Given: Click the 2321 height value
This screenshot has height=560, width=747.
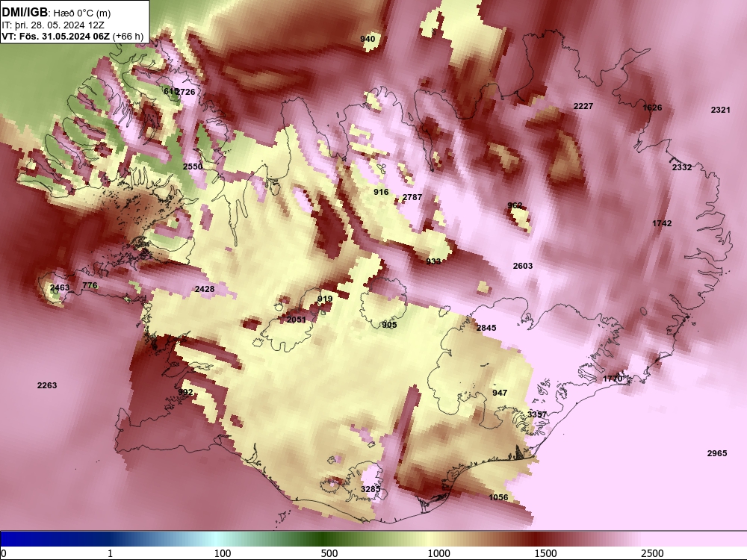Looking at the screenshot, I should click(x=720, y=110).
